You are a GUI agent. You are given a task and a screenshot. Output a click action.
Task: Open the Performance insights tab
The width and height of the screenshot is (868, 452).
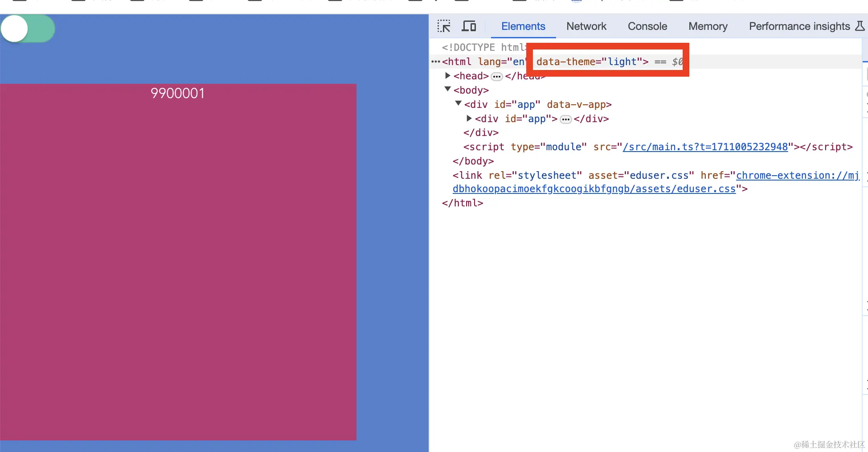click(x=799, y=26)
